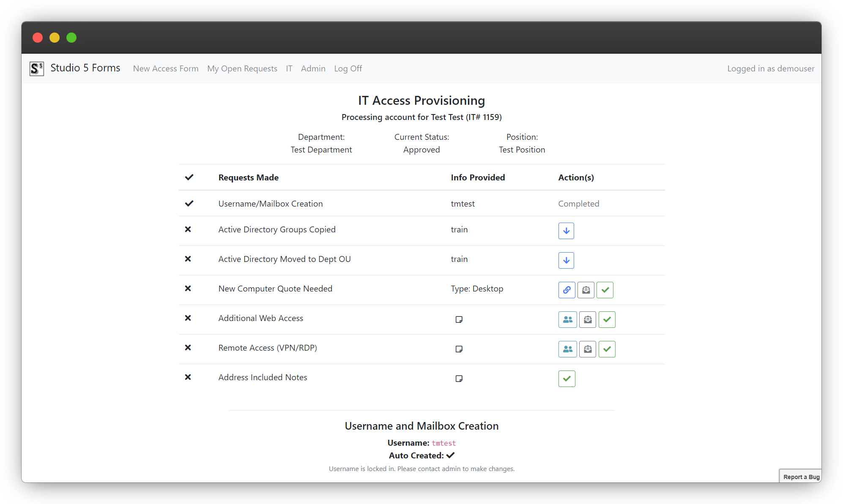Click the down-arrow for AD Moved to Dept OU
The height and width of the screenshot is (504, 843).
click(x=566, y=260)
